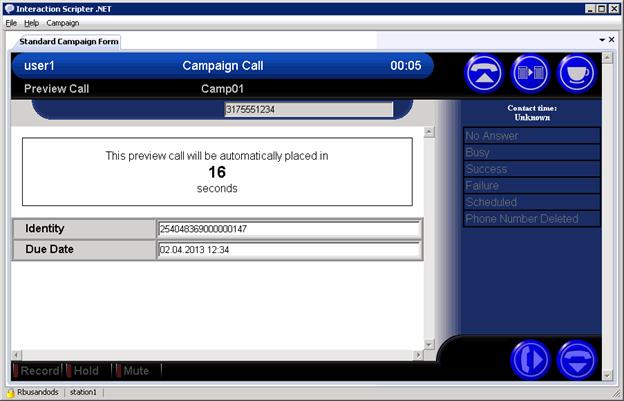The image size is (624, 401).
Task: Choose the Scheduled disposition
Action: 531,202
